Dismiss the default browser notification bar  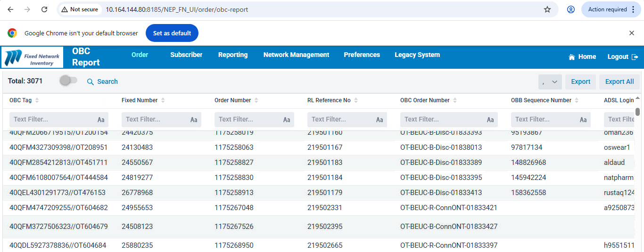pos(632,33)
